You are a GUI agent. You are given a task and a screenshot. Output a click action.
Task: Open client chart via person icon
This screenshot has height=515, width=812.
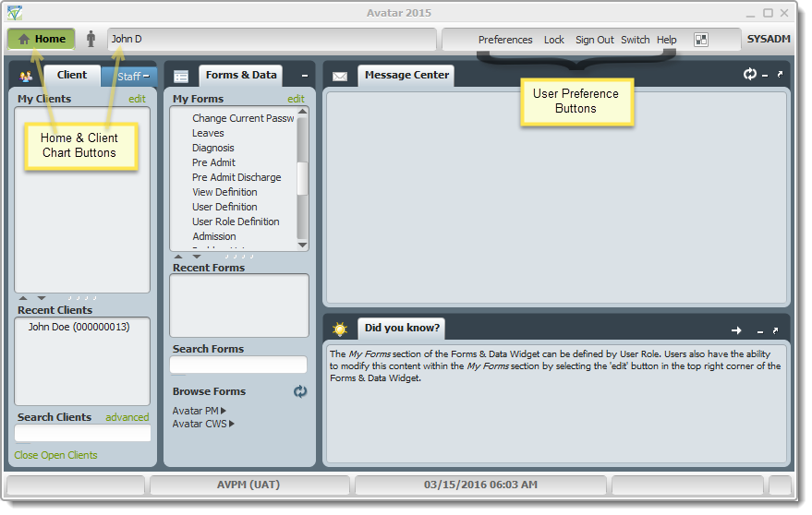(x=91, y=39)
